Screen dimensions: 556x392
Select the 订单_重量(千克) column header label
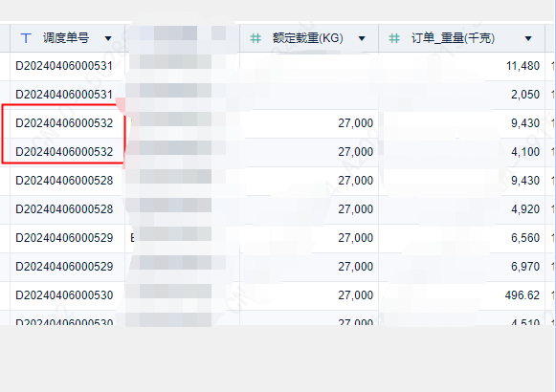pos(453,38)
